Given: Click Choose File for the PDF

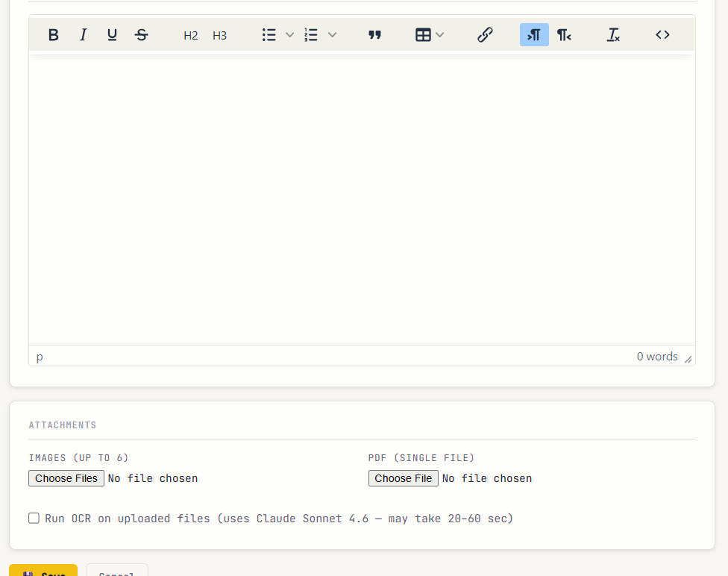Looking at the screenshot, I should 403,478.
